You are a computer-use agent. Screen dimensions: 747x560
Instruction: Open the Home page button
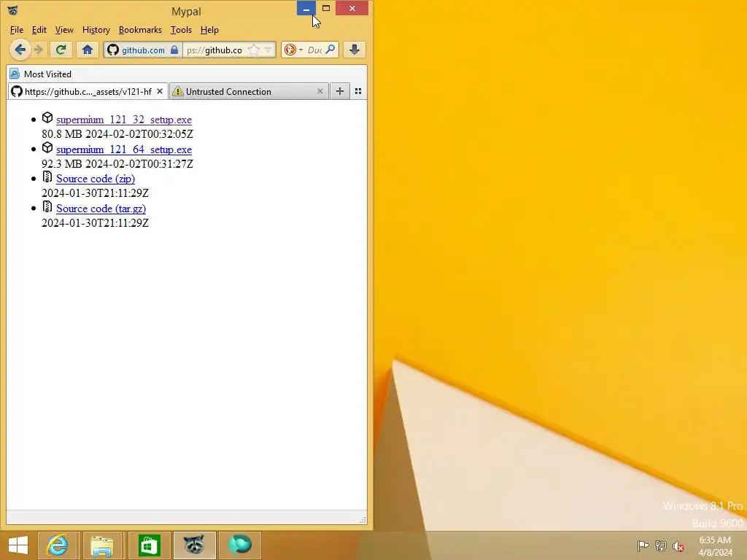coord(88,50)
